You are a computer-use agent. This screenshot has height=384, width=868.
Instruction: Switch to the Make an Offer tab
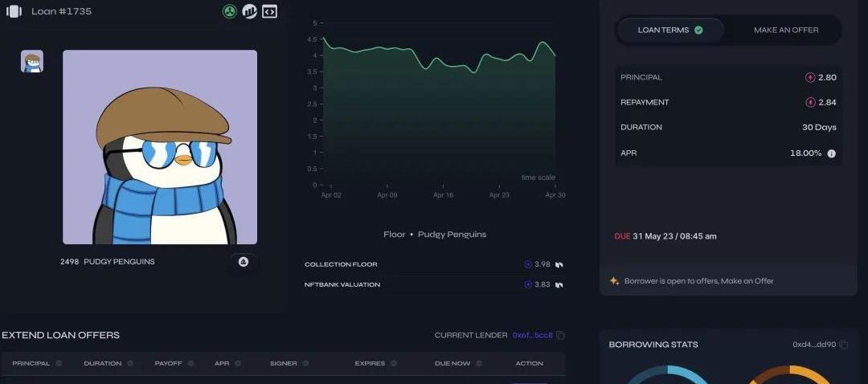(x=785, y=31)
